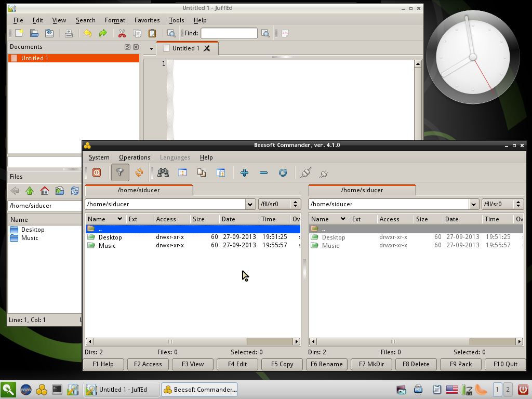Click the Home icon in JuffEd Files panel
Screen dimensions: 532x399
[45, 191]
